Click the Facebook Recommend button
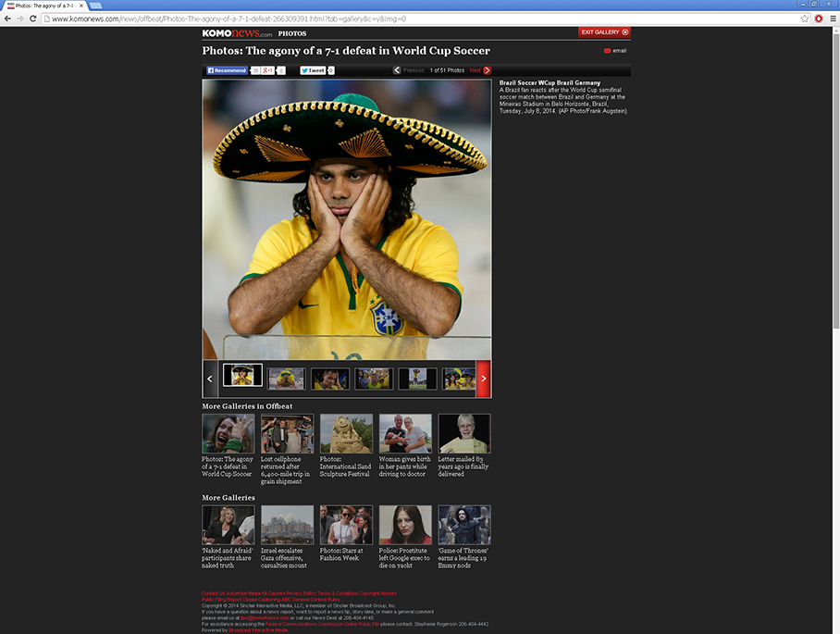Viewport: 840px width, 634px height. [x=228, y=70]
